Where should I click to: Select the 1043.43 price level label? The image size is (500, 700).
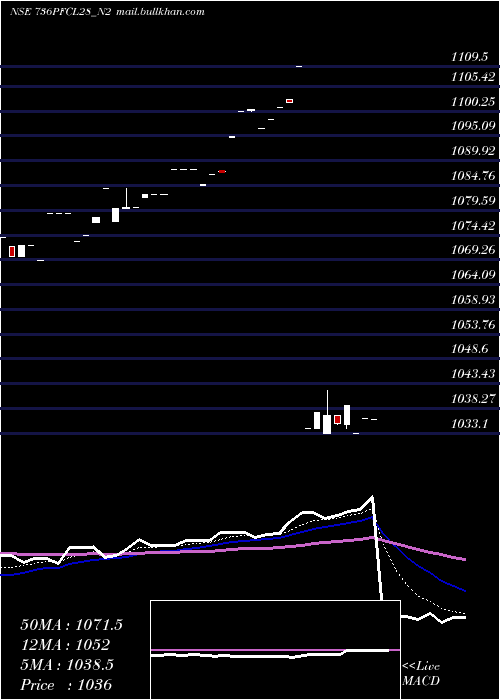point(473,373)
